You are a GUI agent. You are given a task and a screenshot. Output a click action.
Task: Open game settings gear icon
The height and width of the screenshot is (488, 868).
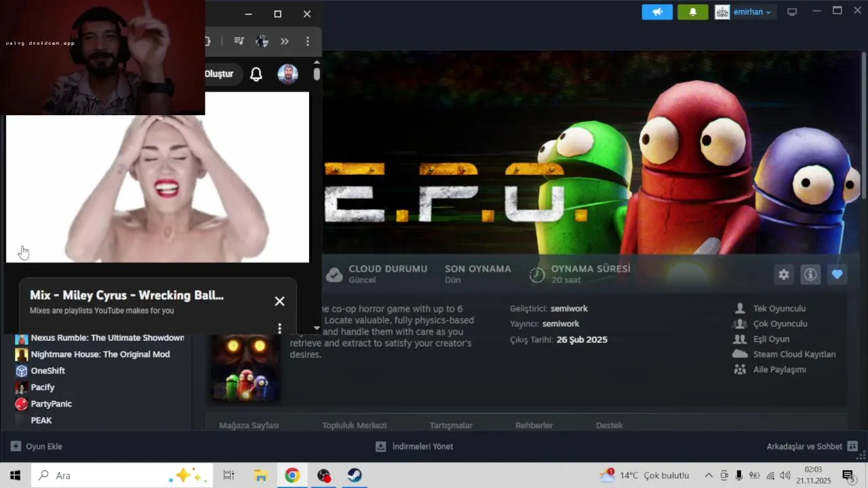coord(784,274)
